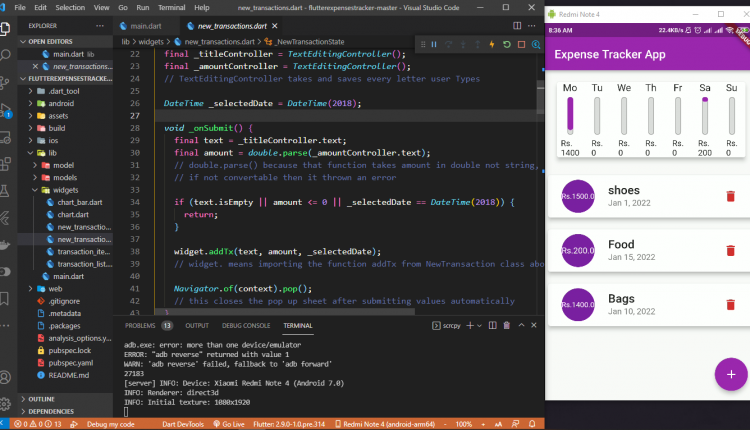Click Go Live in status bar

(229, 424)
